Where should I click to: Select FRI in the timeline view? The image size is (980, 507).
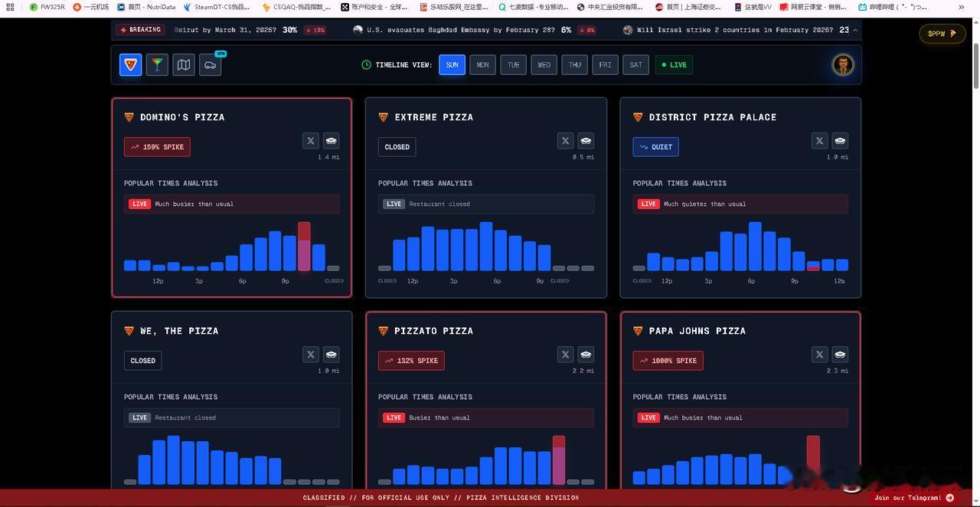606,65
